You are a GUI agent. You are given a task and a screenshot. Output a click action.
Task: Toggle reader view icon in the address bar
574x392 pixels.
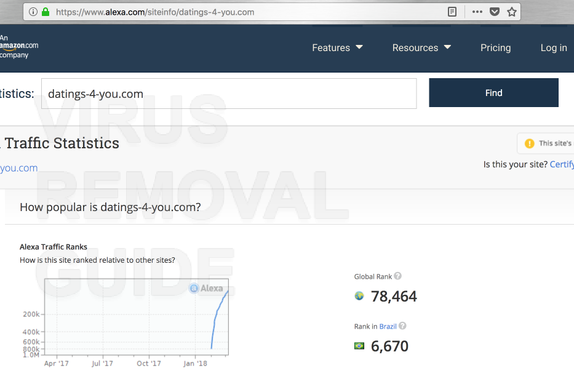[x=452, y=12]
